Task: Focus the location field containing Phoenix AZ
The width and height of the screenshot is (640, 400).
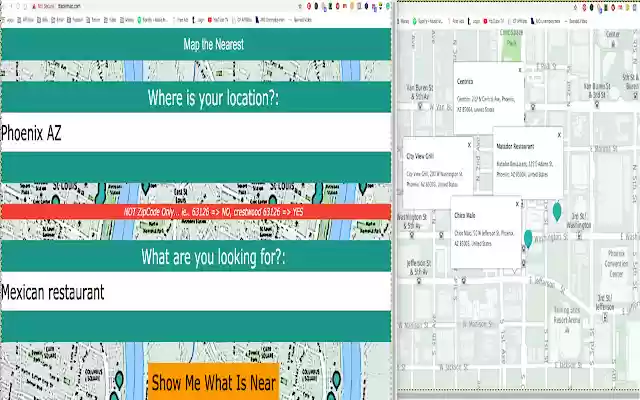Action: point(196,133)
